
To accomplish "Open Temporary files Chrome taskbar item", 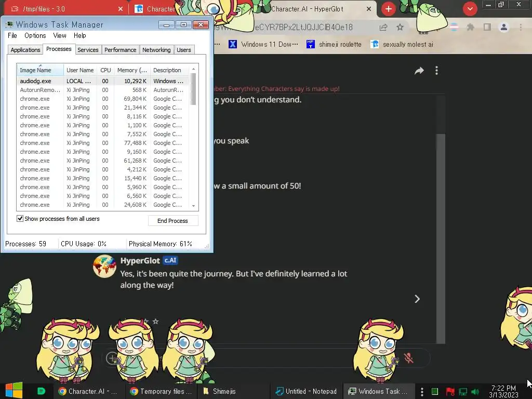I will coord(161,391).
